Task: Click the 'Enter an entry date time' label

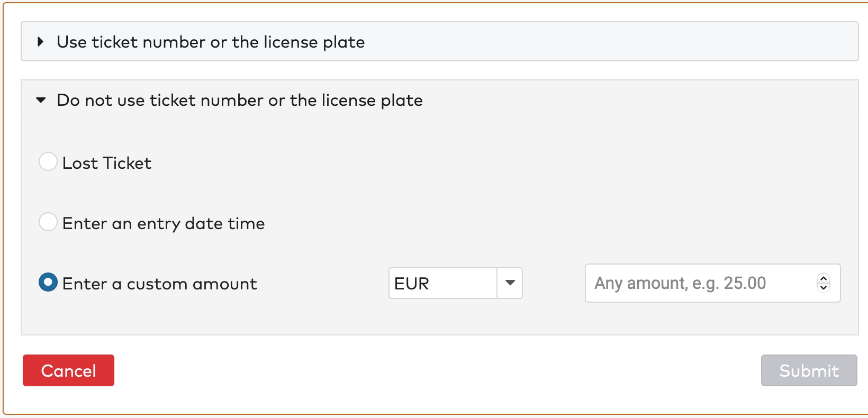Action: (x=164, y=223)
